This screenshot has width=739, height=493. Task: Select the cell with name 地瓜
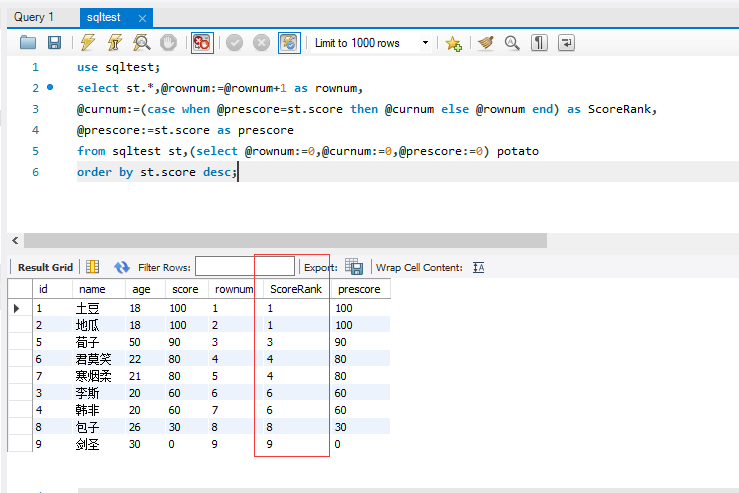click(x=99, y=325)
